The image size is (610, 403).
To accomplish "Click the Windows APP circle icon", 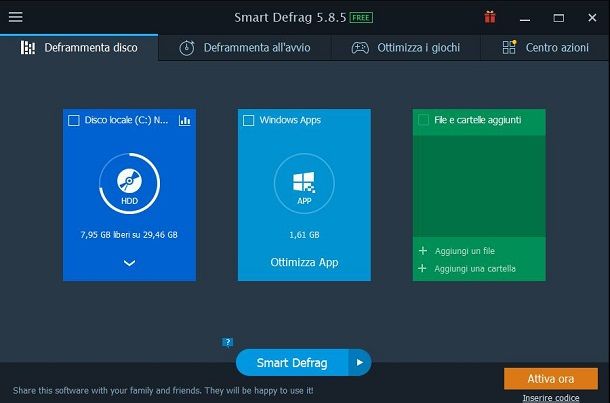I will pos(304,183).
